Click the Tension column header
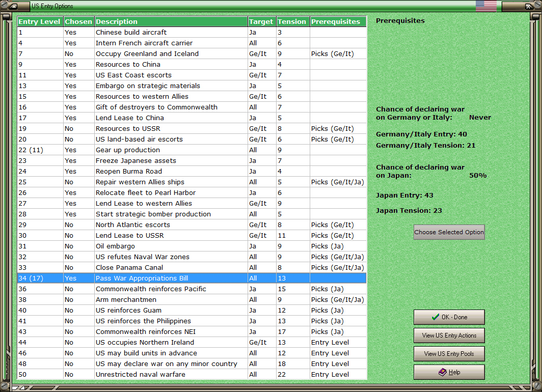This screenshot has height=392, width=542. coord(293,21)
